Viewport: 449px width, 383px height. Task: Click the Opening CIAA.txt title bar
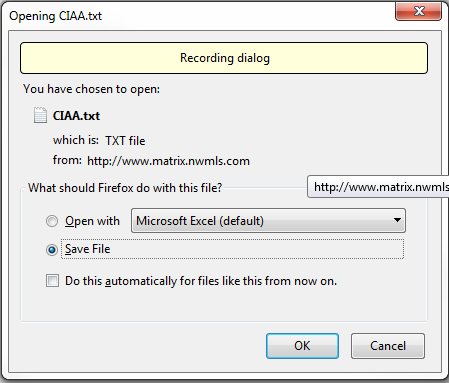200,15
